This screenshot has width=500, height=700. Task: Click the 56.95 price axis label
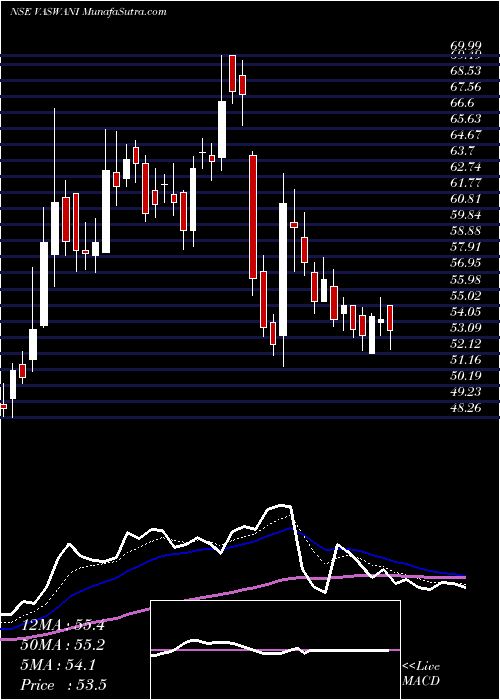[466, 263]
